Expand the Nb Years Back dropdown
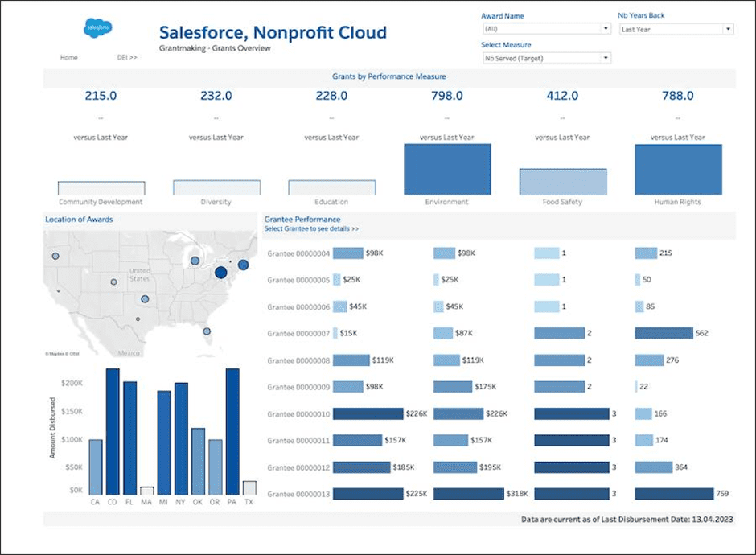The image size is (756, 555). pos(676,29)
